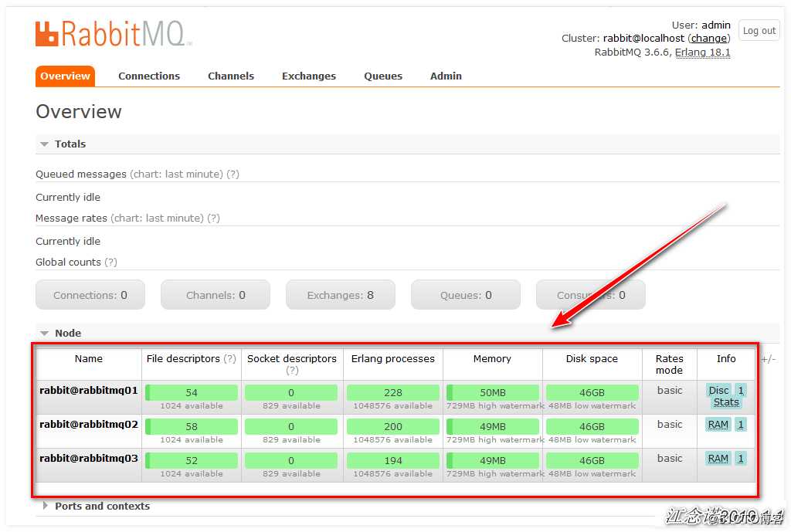Click rabbitmq02's socket descriptors bar

(291, 427)
